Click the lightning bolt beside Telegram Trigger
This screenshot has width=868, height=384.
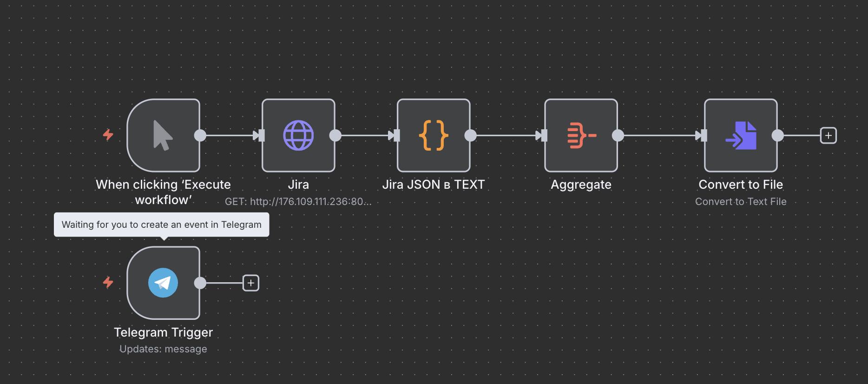108,282
